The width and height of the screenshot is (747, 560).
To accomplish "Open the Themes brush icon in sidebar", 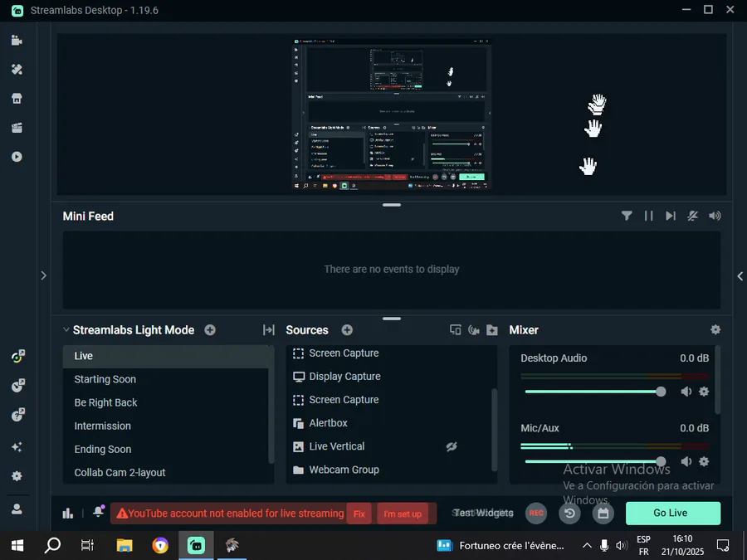I will tap(17, 70).
